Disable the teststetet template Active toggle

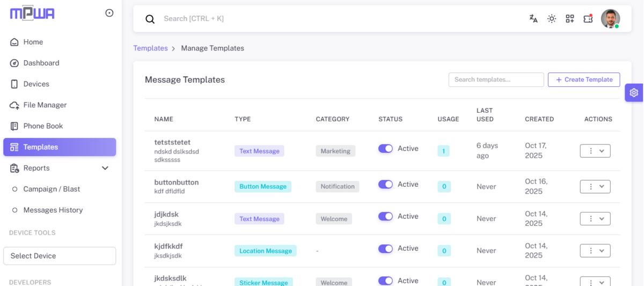[385, 149]
